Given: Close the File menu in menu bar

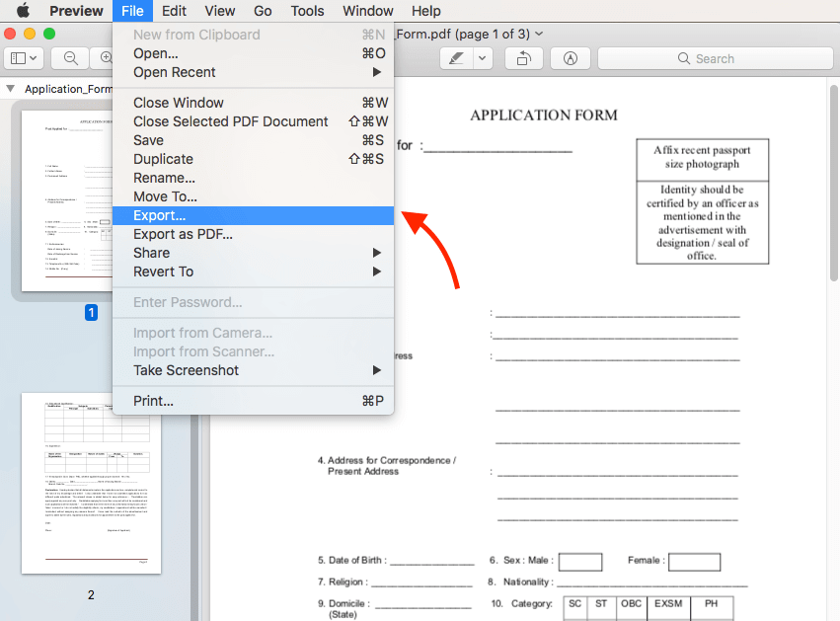Looking at the screenshot, I should [x=132, y=11].
